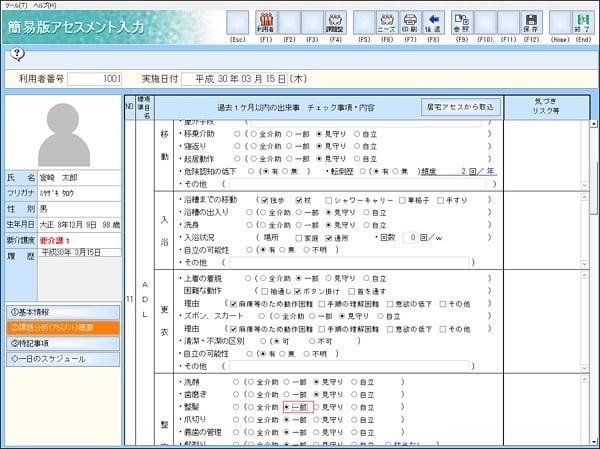Click the 印刷 print (F7) icon
Image resolution: width=600 pixels, height=449 pixels.
(x=410, y=23)
